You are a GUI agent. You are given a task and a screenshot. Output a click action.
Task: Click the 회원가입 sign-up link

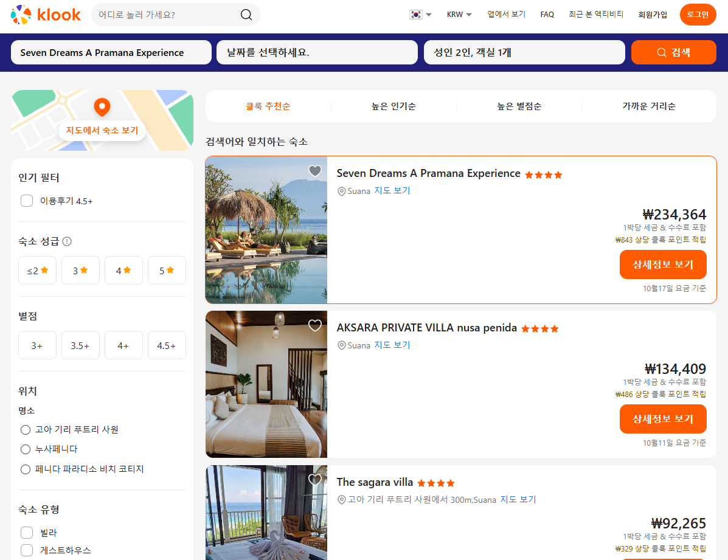tap(653, 15)
